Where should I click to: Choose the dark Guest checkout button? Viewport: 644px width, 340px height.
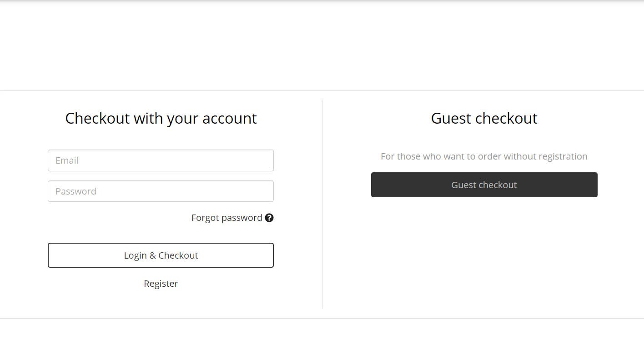pyautogui.click(x=484, y=185)
